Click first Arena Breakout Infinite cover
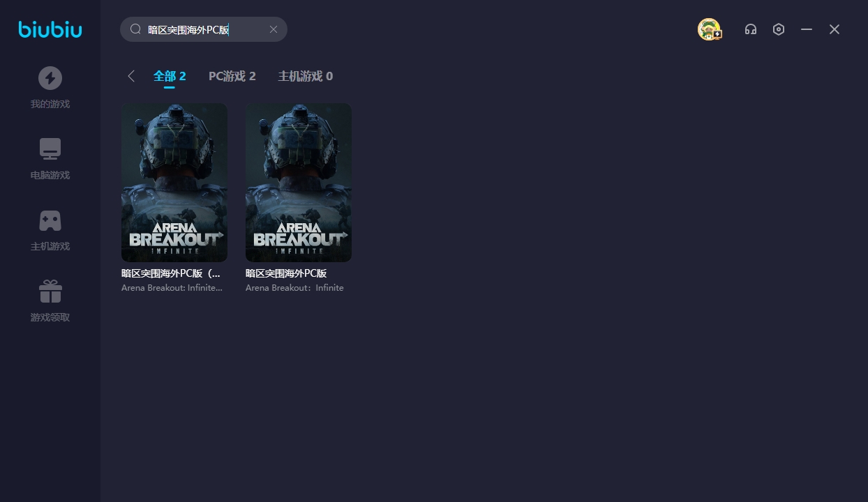868x502 pixels. [x=174, y=183]
